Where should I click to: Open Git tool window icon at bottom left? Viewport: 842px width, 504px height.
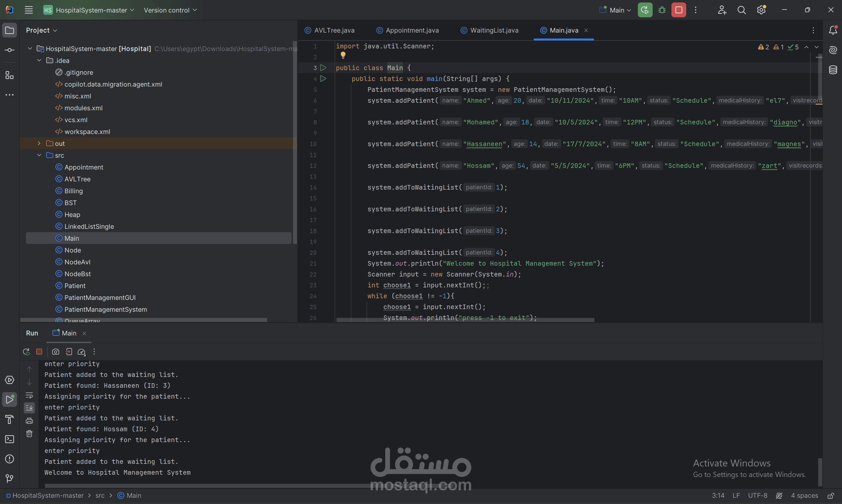click(x=10, y=479)
